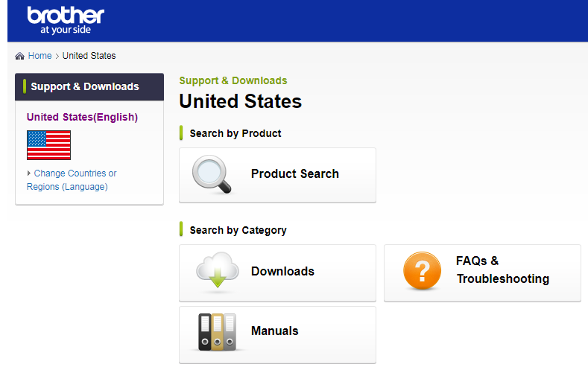Click the United States(English) heading link
This screenshot has width=588, height=373.
[82, 117]
